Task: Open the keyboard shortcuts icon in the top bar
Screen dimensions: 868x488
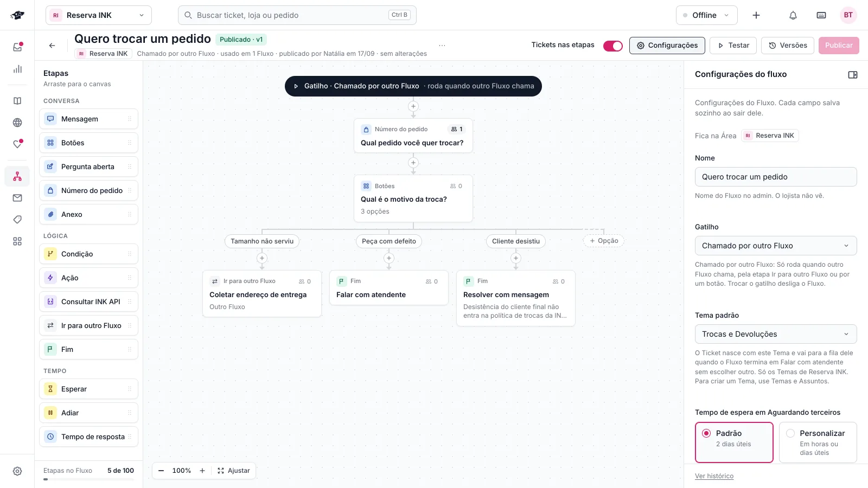Action: pos(821,15)
